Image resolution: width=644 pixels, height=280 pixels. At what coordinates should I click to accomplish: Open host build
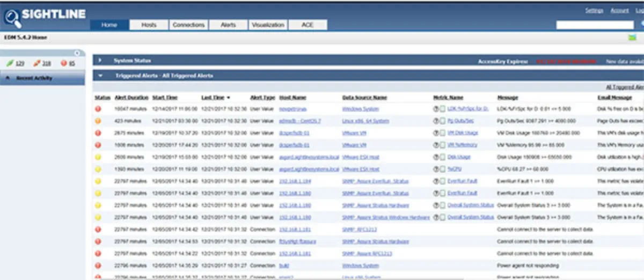coord(284,266)
